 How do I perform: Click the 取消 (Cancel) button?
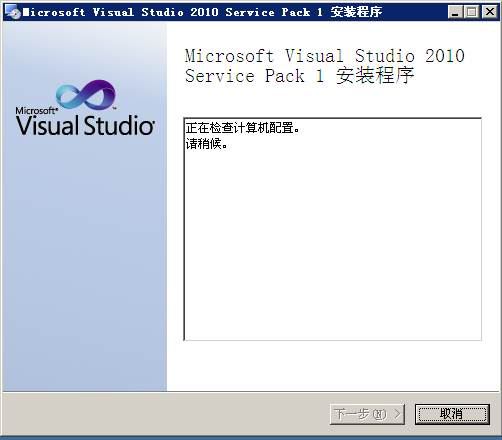(452, 414)
